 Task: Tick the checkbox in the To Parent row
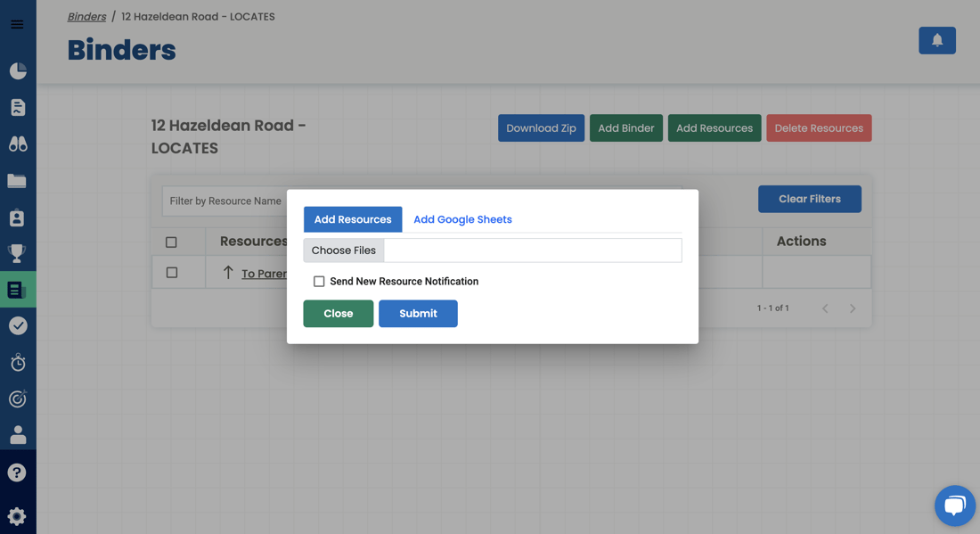(x=172, y=273)
